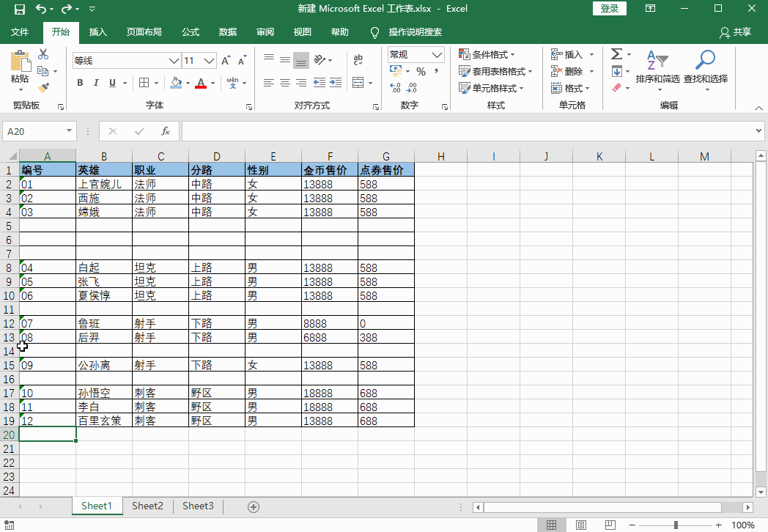768x532 pixels.
Task: Expand the Name Box dropdown arrow
Action: tap(69, 130)
